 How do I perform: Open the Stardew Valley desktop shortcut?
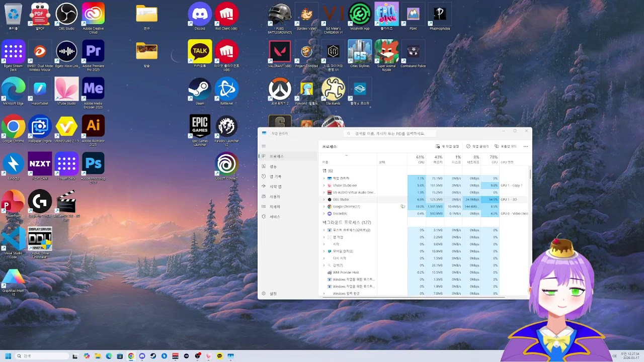[306, 17]
